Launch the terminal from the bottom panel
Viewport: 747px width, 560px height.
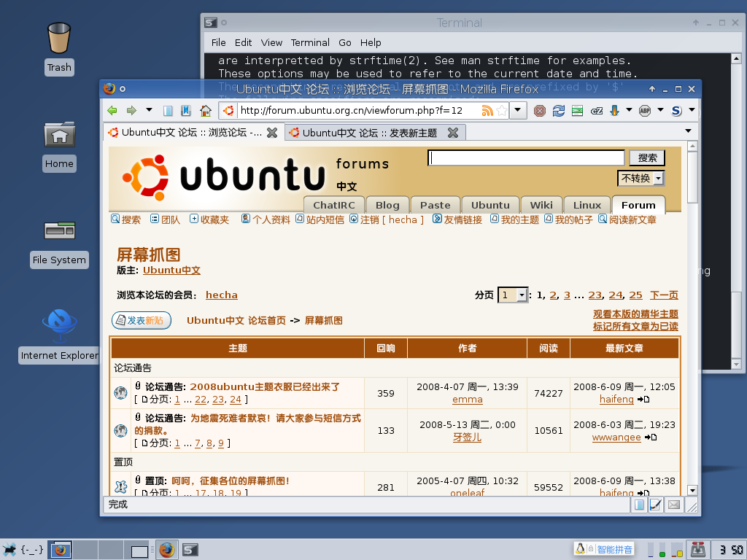pyautogui.click(x=190, y=550)
